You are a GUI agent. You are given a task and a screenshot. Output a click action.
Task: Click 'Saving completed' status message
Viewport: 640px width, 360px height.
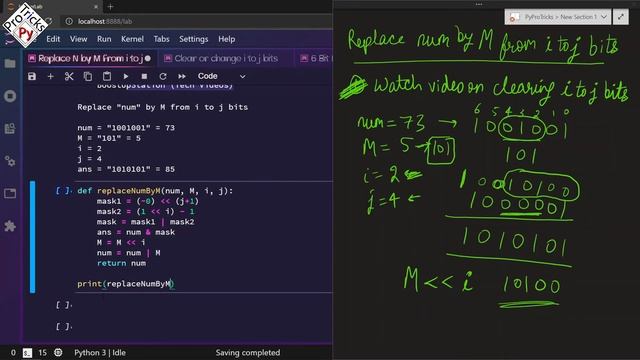(x=248, y=353)
